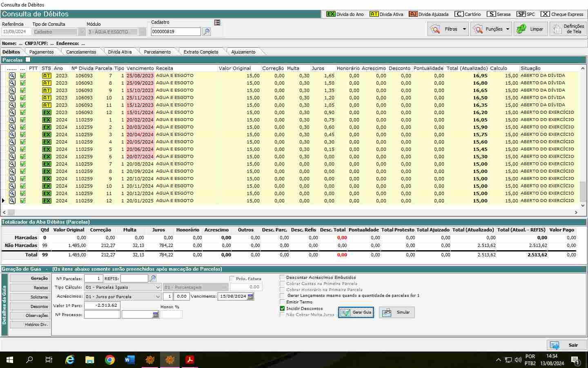Expand the Acréscimos dropdown
This screenshot has width=588, height=368.
(x=158, y=296)
